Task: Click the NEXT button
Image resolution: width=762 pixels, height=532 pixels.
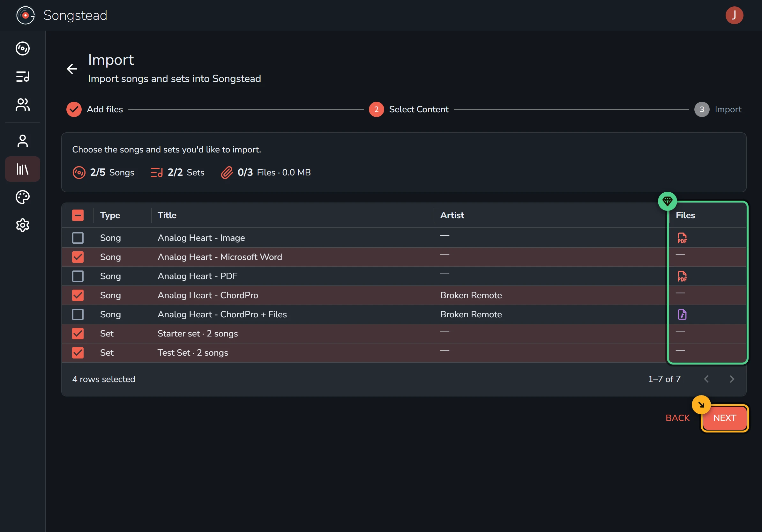Action: pyautogui.click(x=724, y=418)
